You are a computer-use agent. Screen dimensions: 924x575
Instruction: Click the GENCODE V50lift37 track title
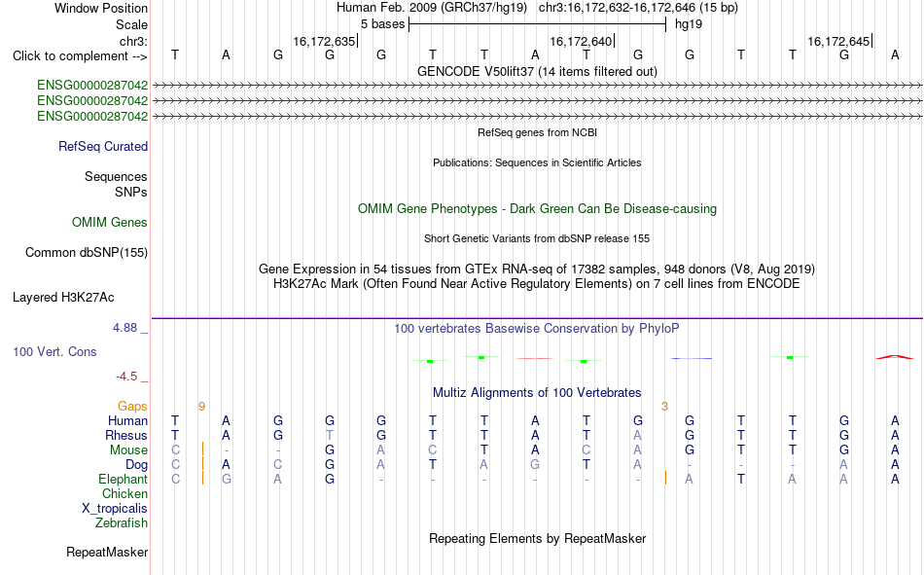click(538, 71)
